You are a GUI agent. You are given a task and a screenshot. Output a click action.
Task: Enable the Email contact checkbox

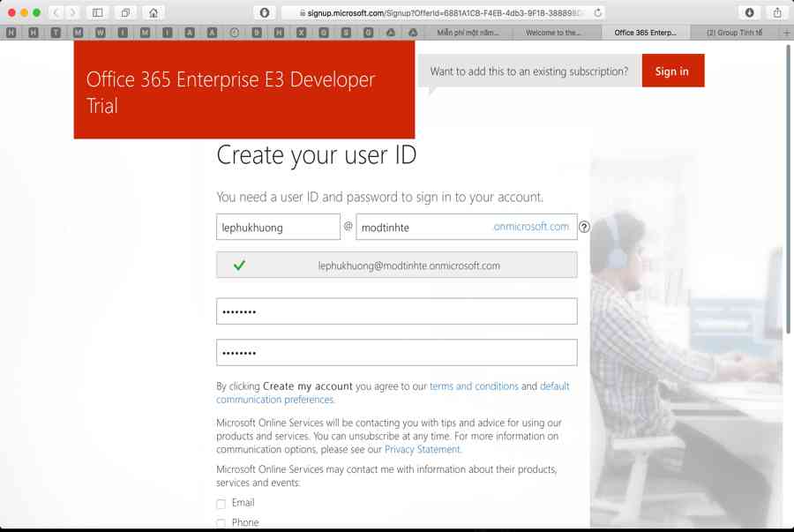pos(221,504)
